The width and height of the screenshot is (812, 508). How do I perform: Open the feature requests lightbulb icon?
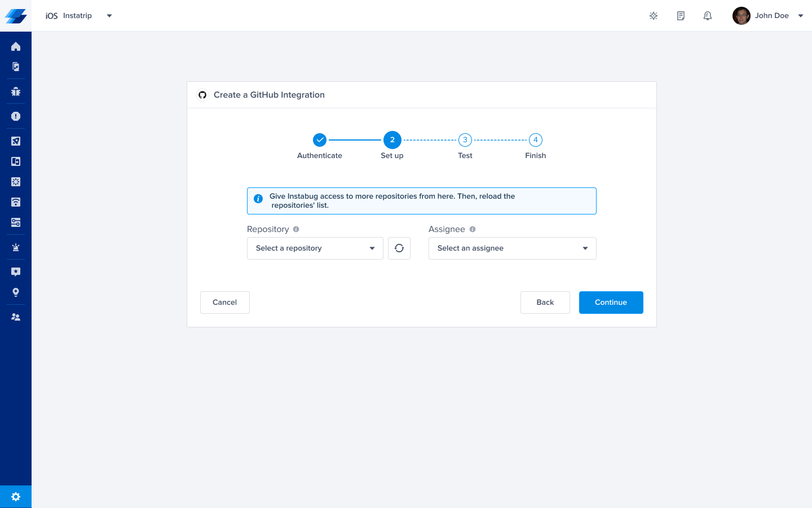(16, 292)
